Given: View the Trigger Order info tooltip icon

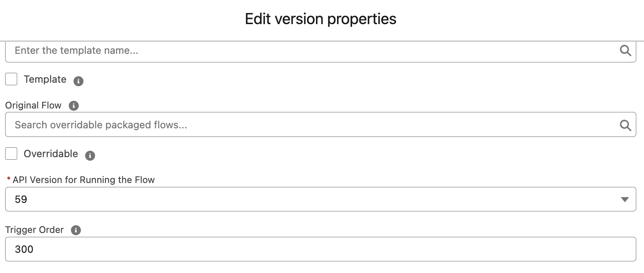Looking at the screenshot, I should coord(76,230).
